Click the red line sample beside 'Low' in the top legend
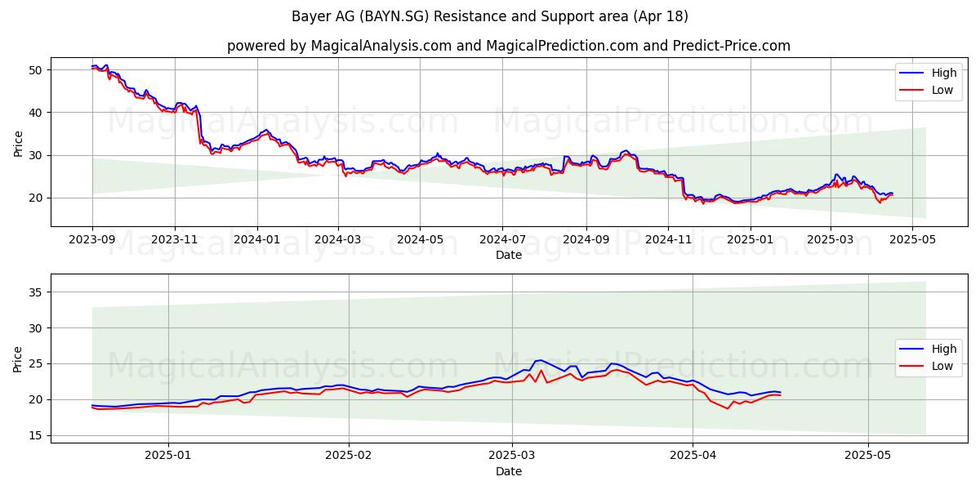Viewport: 980px width, 490px height. [x=912, y=91]
